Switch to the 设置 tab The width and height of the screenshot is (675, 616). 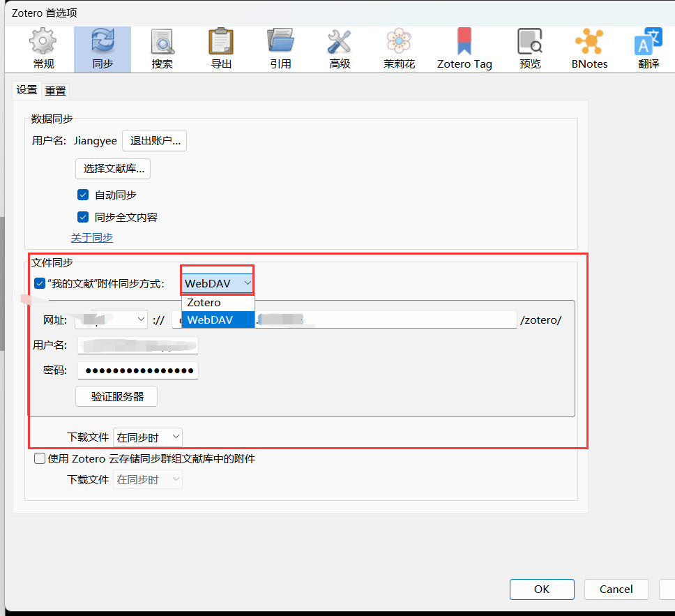26,91
